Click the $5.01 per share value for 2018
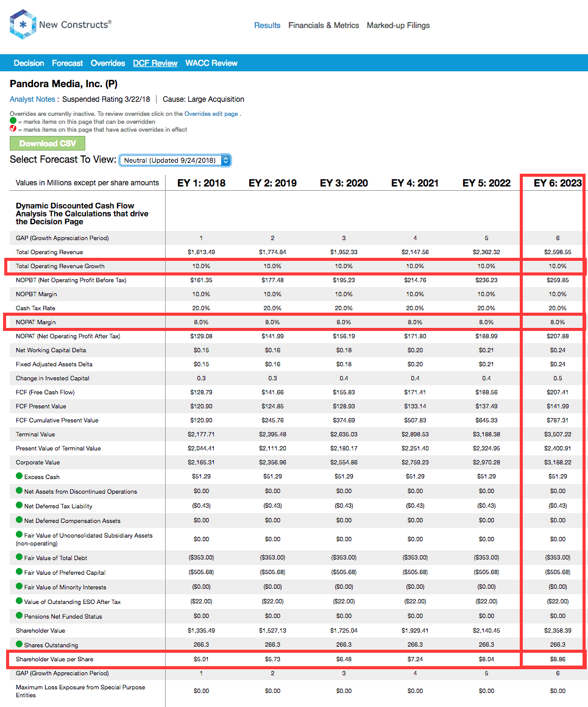The height and width of the screenshot is (707, 588). [201, 659]
